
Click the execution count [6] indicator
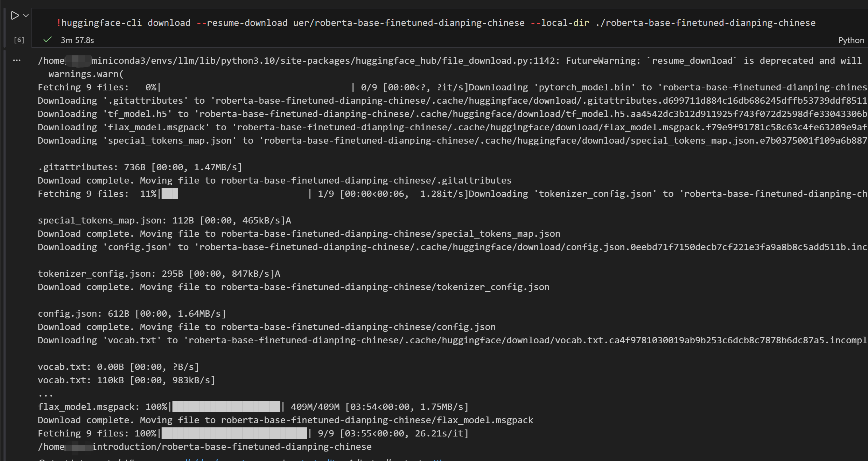pyautogui.click(x=19, y=40)
